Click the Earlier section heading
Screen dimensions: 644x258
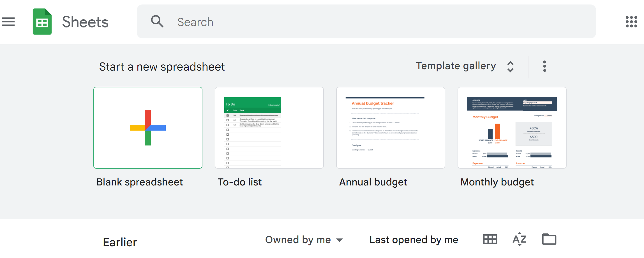pyautogui.click(x=120, y=242)
